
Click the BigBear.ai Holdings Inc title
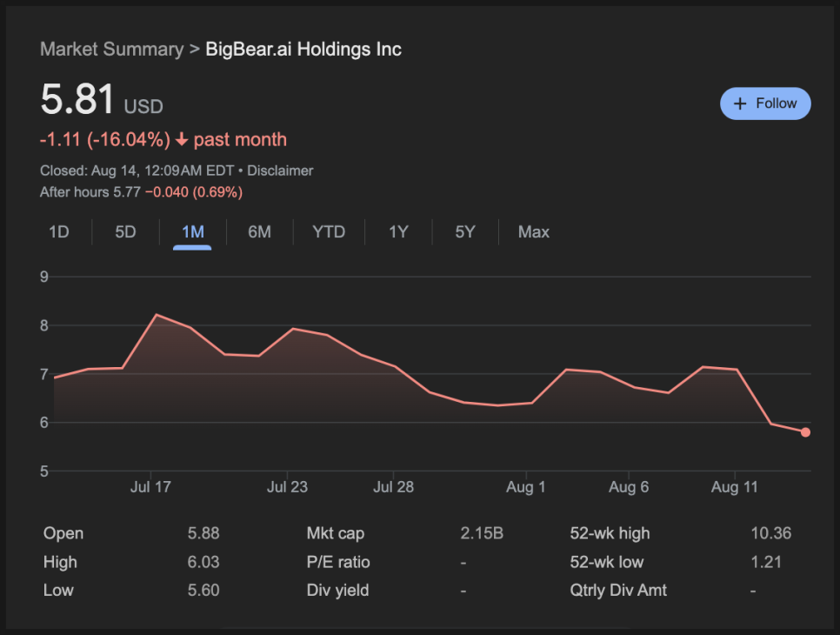[x=303, y=50]
